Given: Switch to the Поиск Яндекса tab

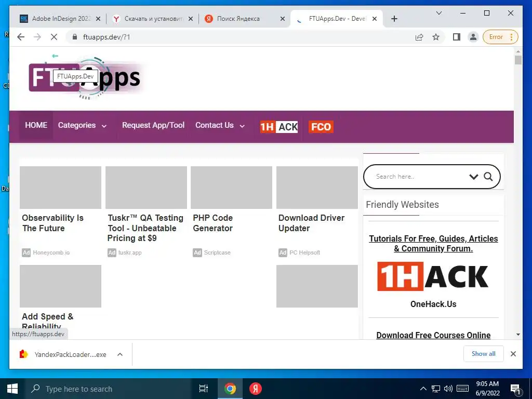Looking at the screenshot, I should 245,19.
